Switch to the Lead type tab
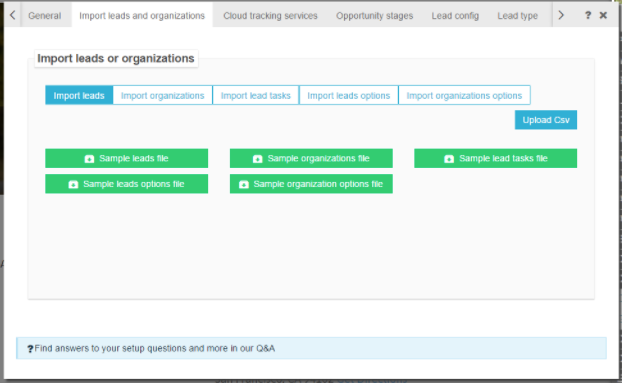Viewport: 622px width, 383px height. 517,15
